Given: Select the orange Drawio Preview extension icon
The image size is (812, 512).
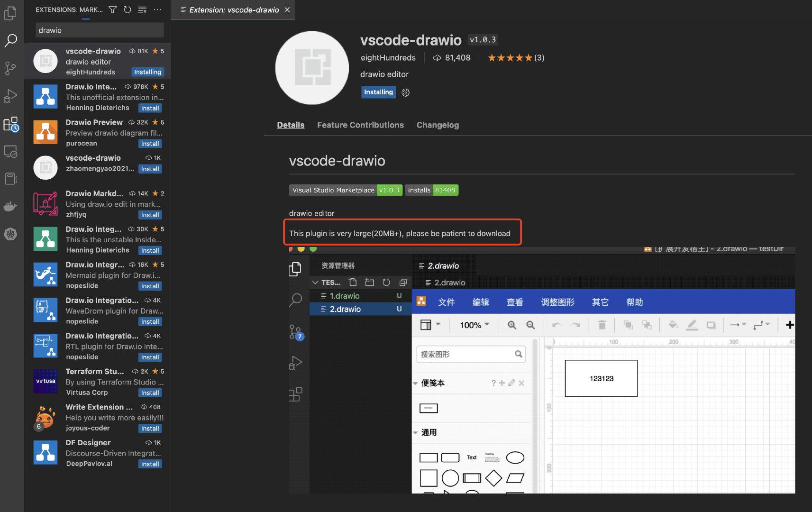Looking at the screenshot, I should [46, 132].
